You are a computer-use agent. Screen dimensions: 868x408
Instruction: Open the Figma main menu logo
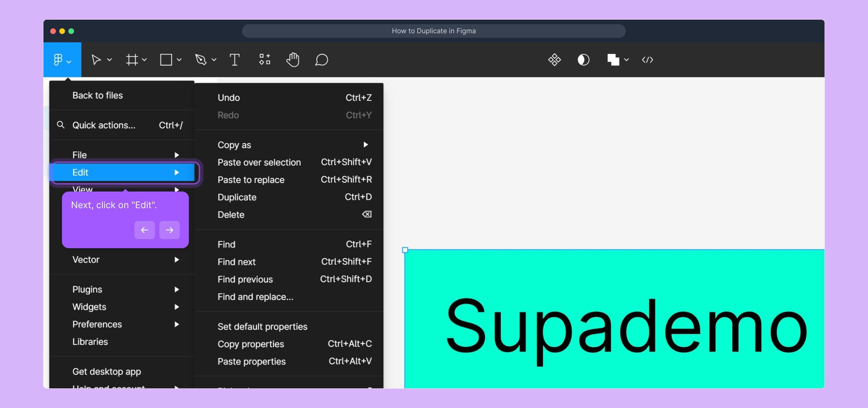[58, 60]
